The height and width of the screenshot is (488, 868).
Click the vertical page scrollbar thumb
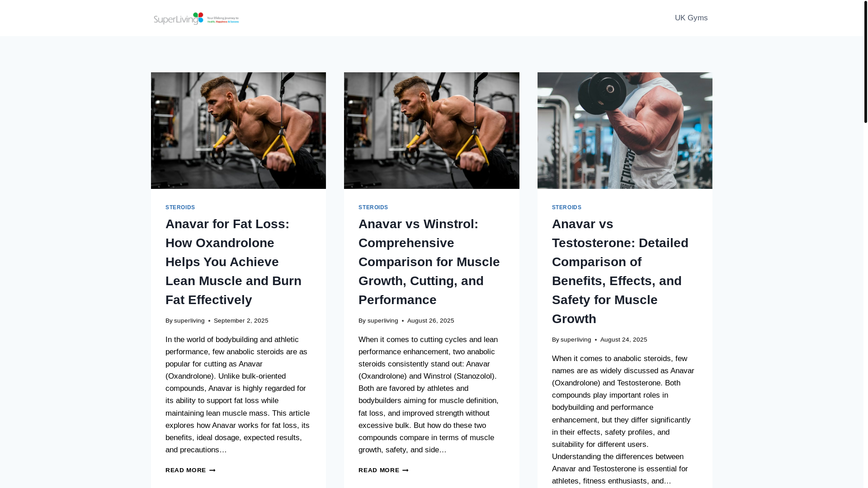(x=865, y=61)
